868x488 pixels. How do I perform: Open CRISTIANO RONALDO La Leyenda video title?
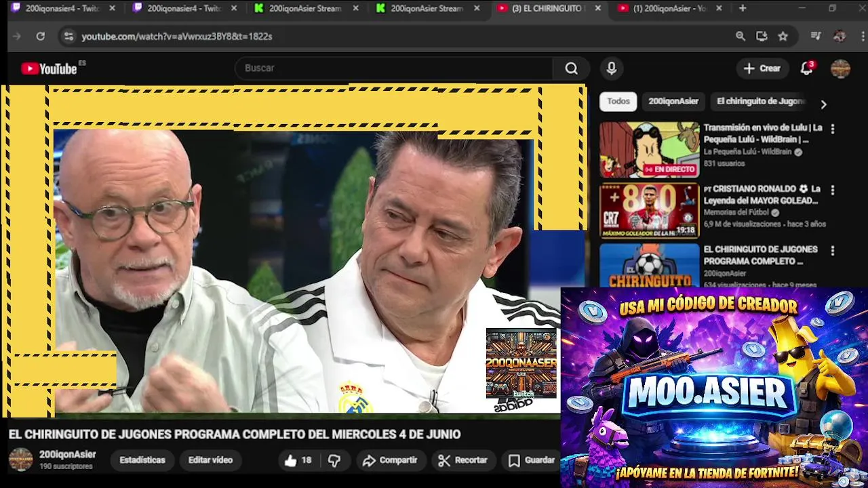pyautogui.click(x=762, y=195)
